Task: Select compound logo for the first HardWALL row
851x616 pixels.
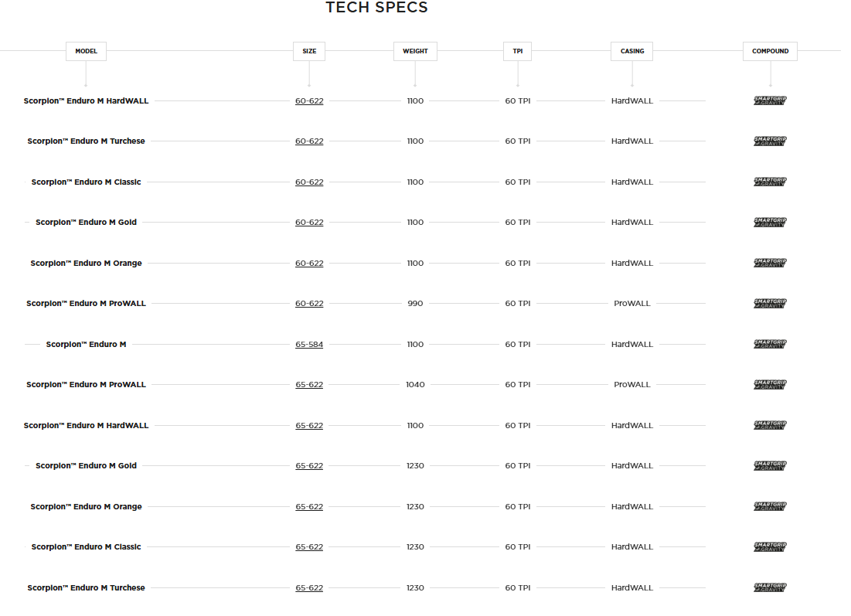Action: click(x=770, y=100)
